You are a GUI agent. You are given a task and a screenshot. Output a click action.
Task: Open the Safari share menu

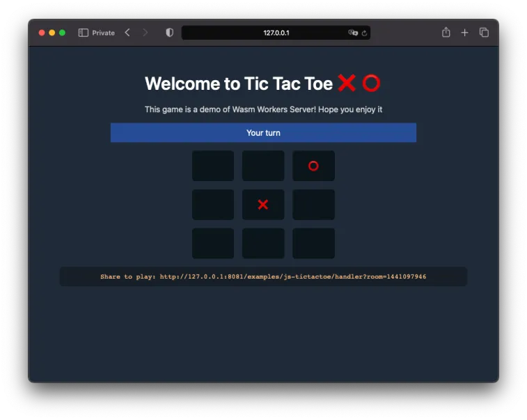coord(446,33)
